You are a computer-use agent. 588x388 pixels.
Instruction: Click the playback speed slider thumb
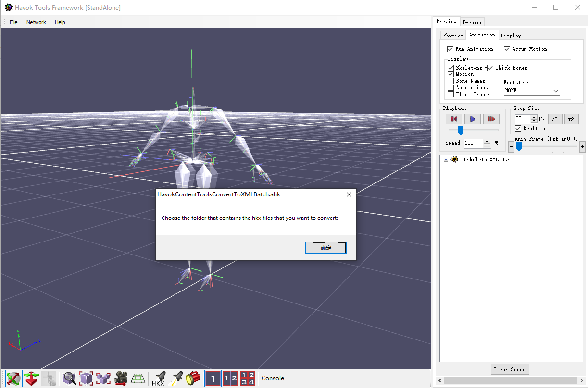(461, 131)
